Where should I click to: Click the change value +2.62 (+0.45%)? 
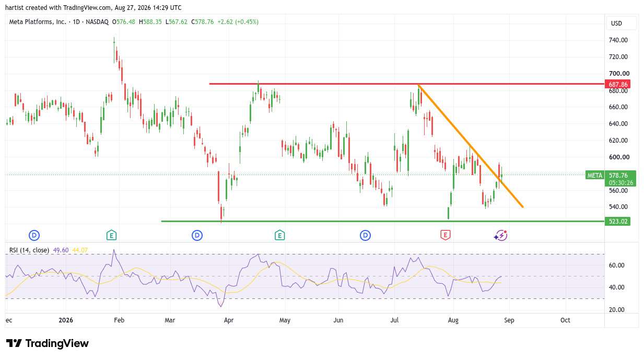click(238, 22)
